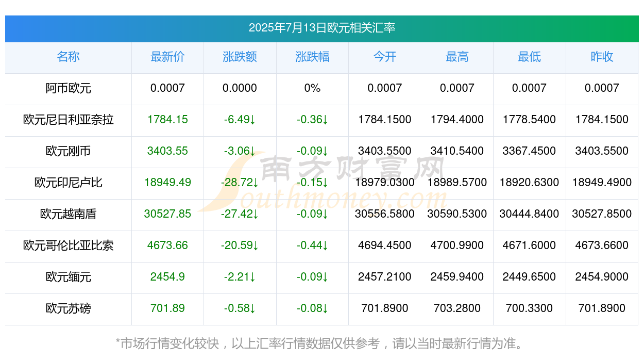Click latest price 701.89
This screenshot has width=644, height=360.
pyautogui.click(x=167, y=308)
